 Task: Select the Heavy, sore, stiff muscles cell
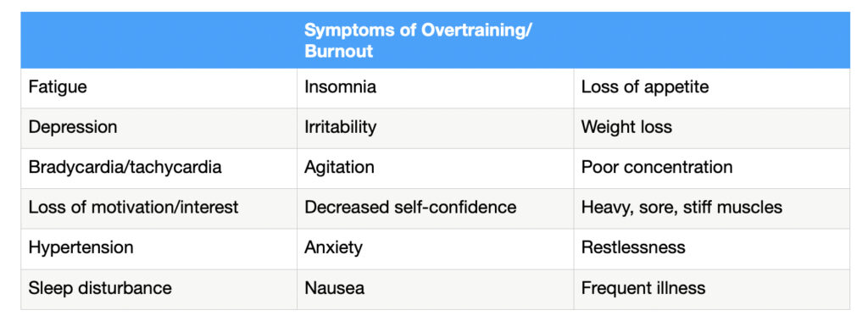click(x=711, y=208)
